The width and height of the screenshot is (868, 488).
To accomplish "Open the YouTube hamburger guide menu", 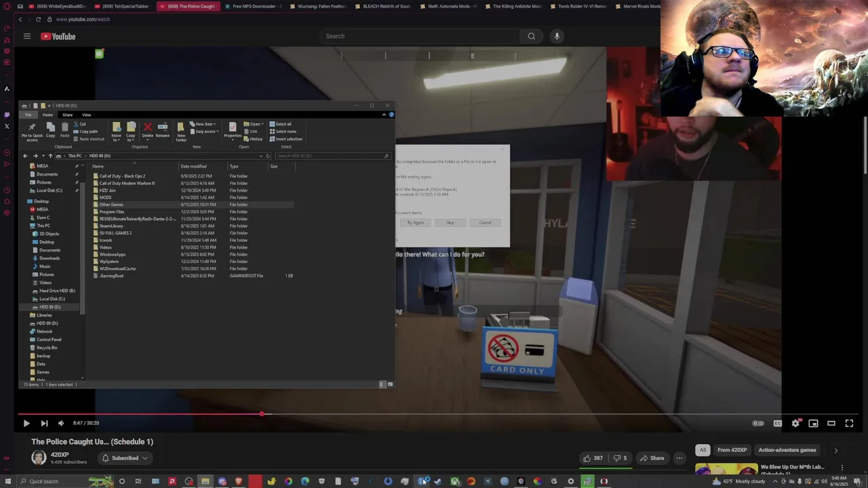I will tap(27, 36).
